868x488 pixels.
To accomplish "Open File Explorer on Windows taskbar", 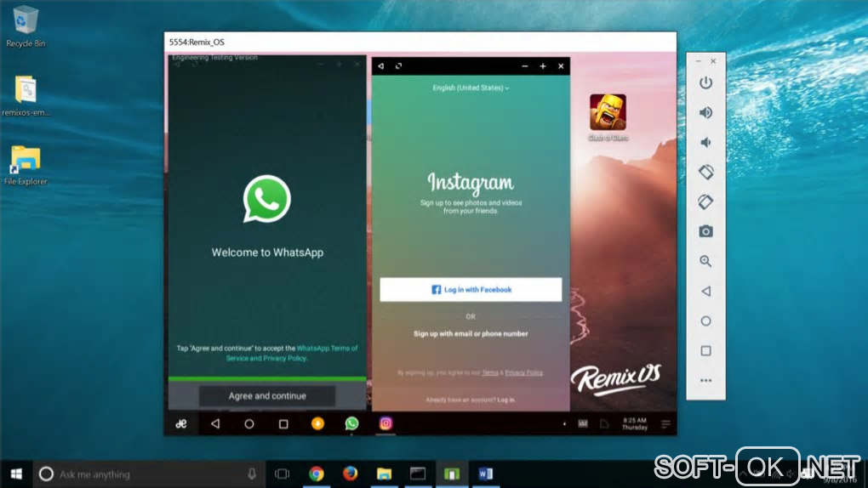I will click(384, 474).
